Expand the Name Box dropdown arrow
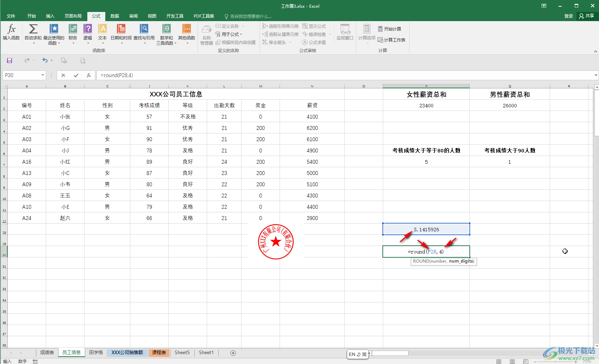The image size is (599, 364). coord(43,75)
